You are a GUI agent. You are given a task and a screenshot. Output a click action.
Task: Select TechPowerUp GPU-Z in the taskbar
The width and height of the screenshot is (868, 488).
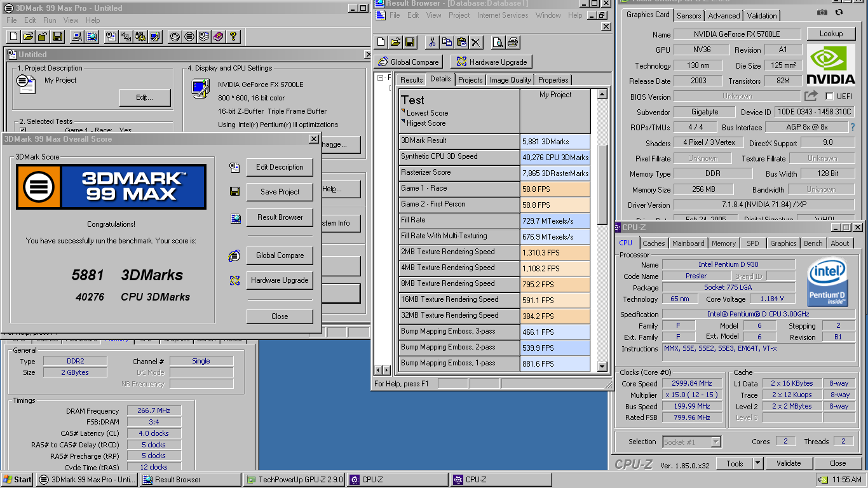tap(294, 480)
